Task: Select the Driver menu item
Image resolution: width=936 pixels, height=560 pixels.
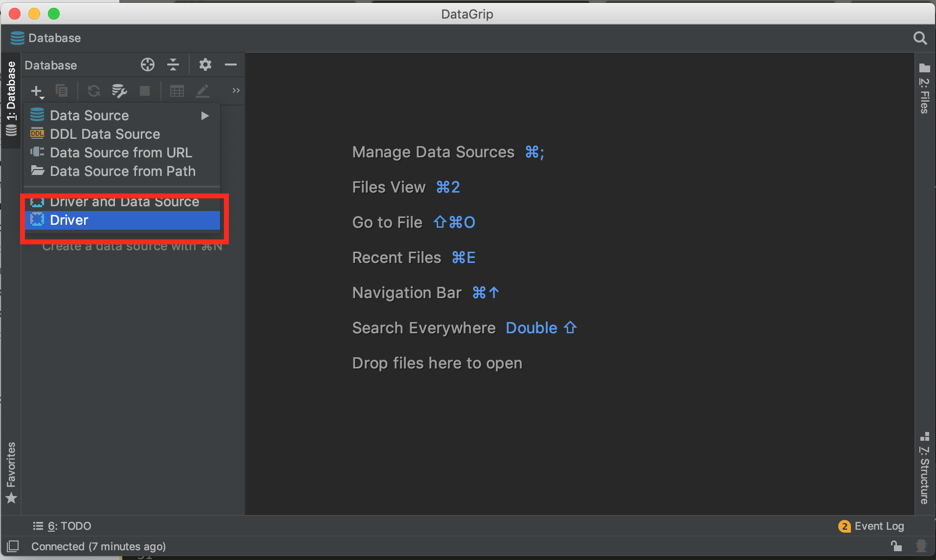Action: pos(122,220)
